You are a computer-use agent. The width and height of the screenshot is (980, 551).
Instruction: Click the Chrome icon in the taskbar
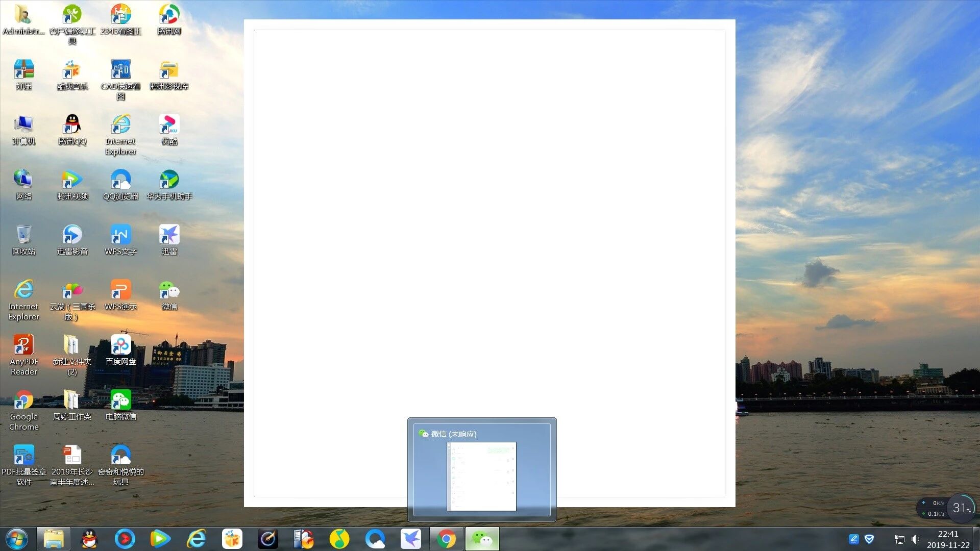(446, 539)
